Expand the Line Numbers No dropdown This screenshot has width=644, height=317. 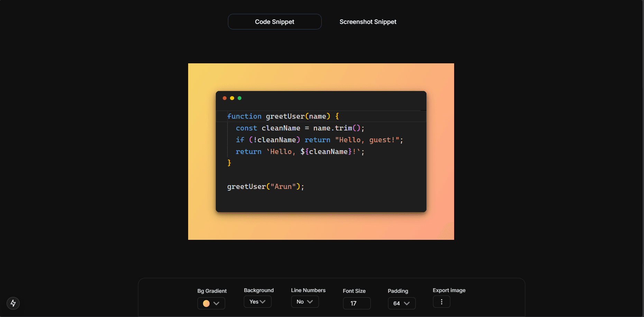[305, 302]
